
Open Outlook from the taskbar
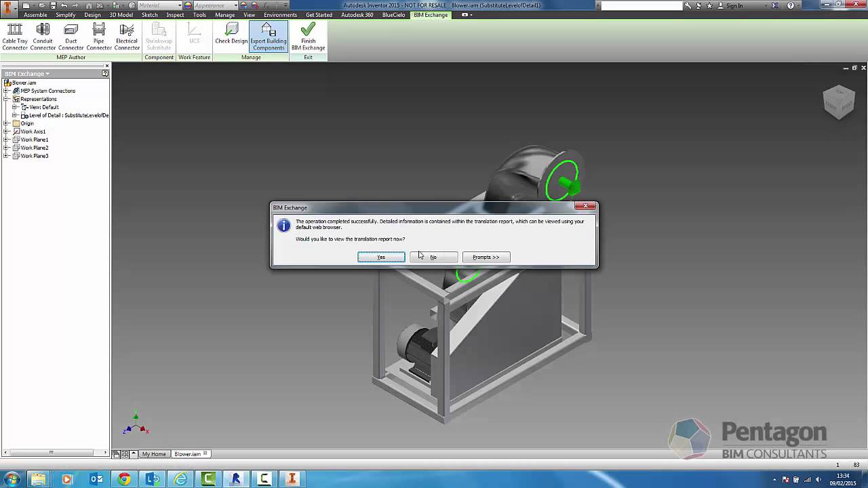[x=96, y=479]
